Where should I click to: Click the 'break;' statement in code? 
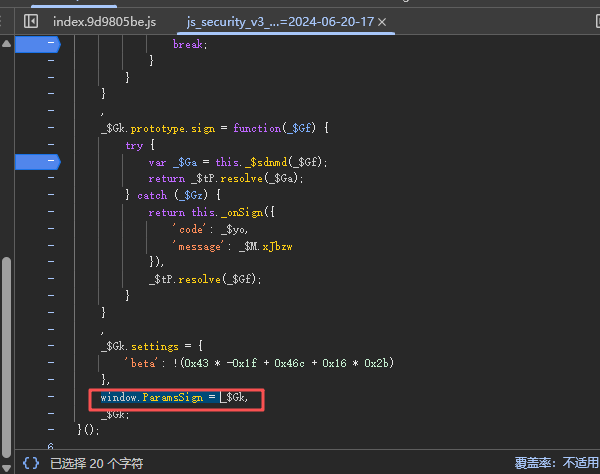tap(190, 44)
